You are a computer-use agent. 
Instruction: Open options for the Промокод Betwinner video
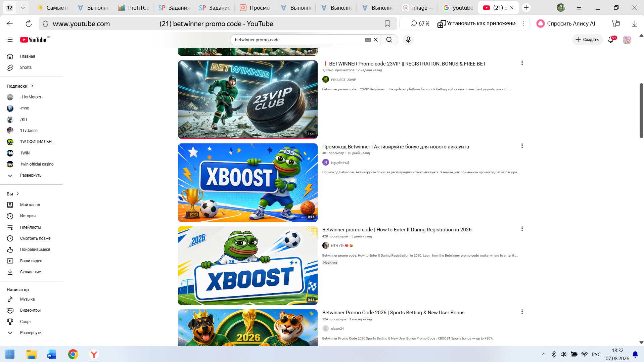click(x=522, y=146)
